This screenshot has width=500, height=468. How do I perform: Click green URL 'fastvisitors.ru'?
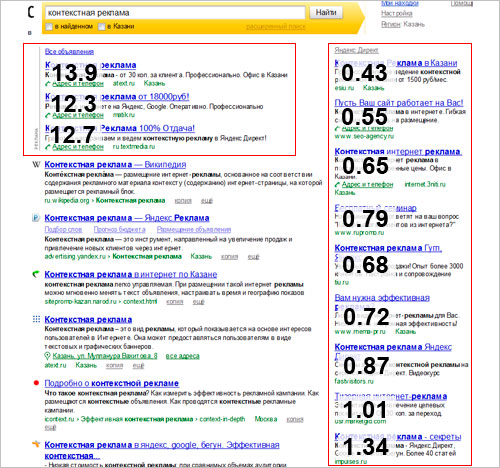(354, 381)
